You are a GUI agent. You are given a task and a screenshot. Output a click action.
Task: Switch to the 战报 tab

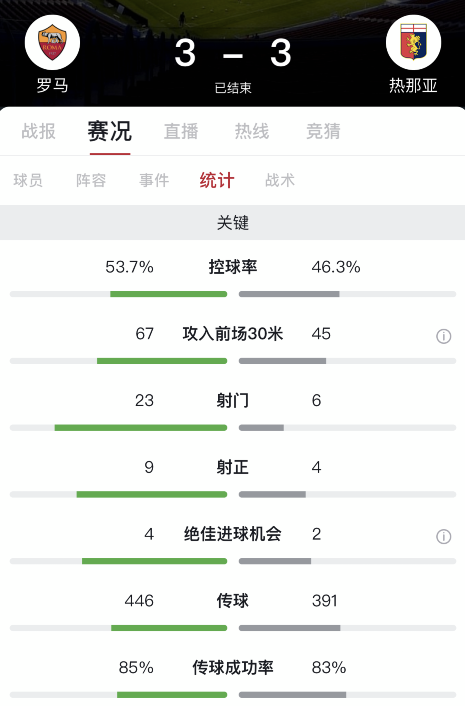point(39,131)
